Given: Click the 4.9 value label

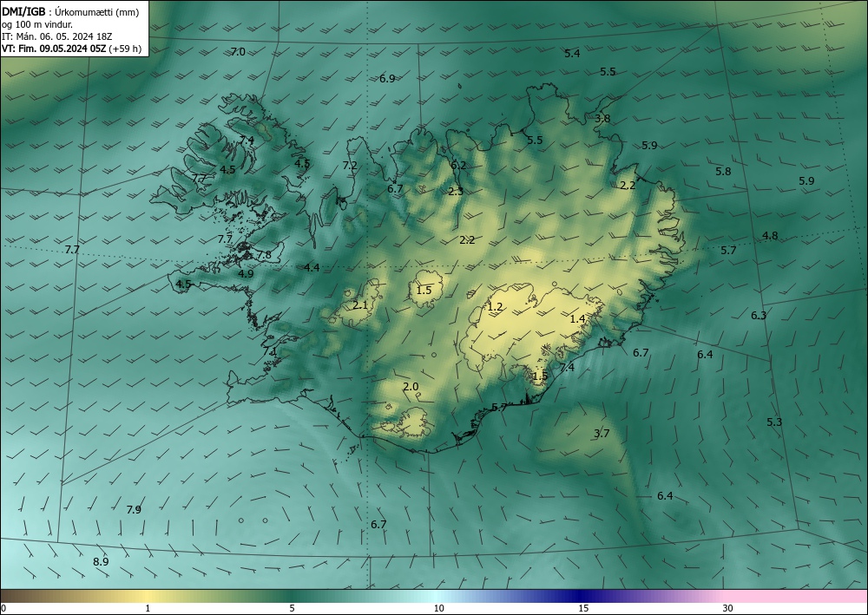Looking at the screenshot, I should tap(246, 274).
